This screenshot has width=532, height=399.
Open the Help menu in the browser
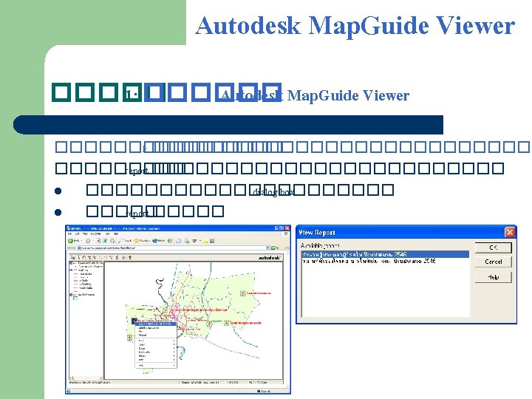pos(116,234)
